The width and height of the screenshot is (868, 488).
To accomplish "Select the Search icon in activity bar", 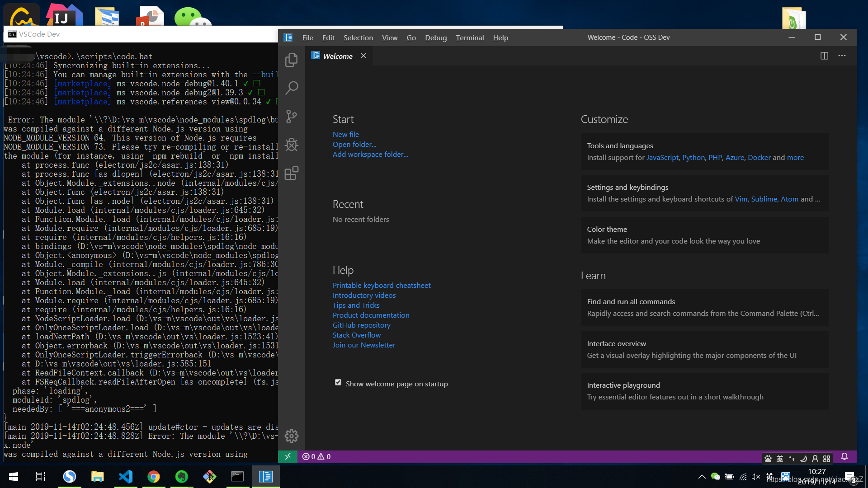I will pos(292,88).
